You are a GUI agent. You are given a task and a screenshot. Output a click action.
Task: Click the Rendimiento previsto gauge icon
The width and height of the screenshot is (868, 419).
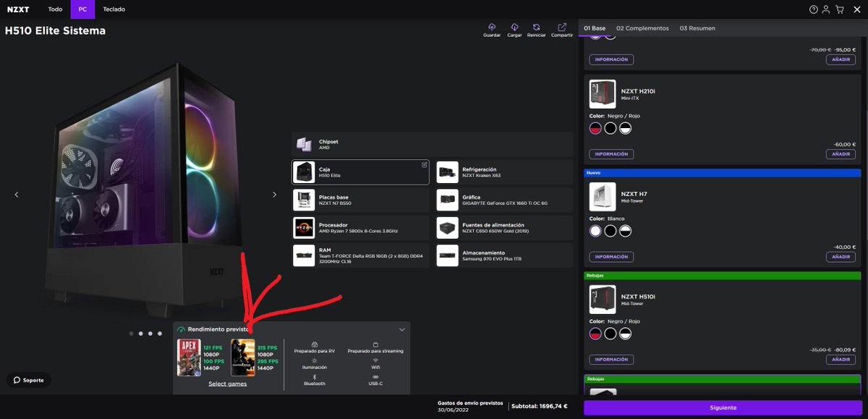181,329
